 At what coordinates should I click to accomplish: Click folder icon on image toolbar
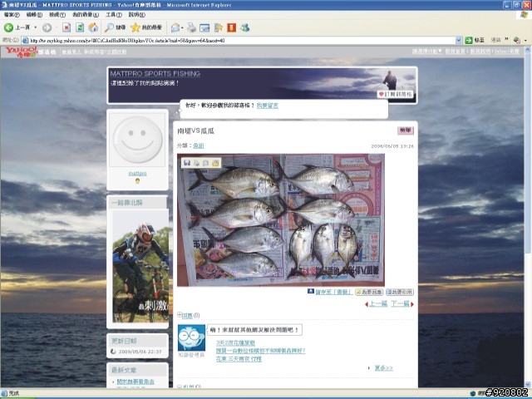click(215, 163)
